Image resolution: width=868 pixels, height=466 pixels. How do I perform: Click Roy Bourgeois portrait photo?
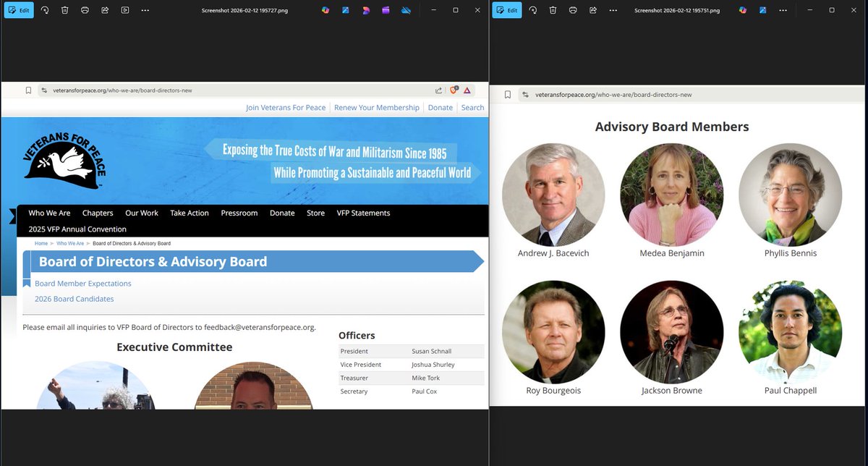pos(553,332)
